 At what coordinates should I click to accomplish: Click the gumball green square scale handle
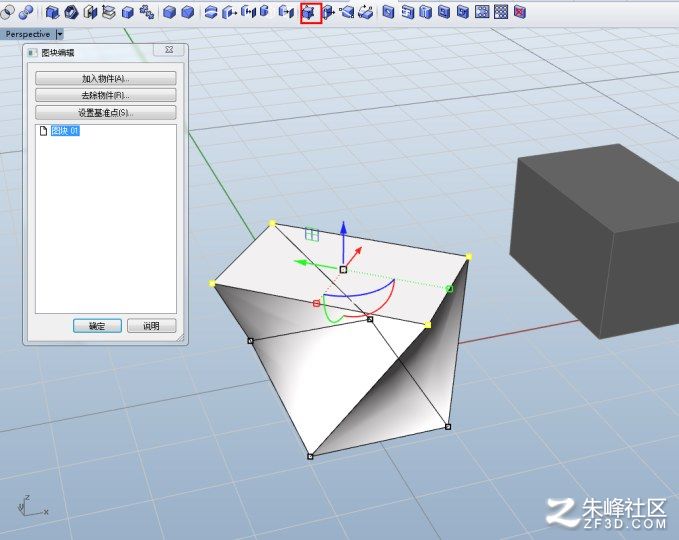pos(449,289)
